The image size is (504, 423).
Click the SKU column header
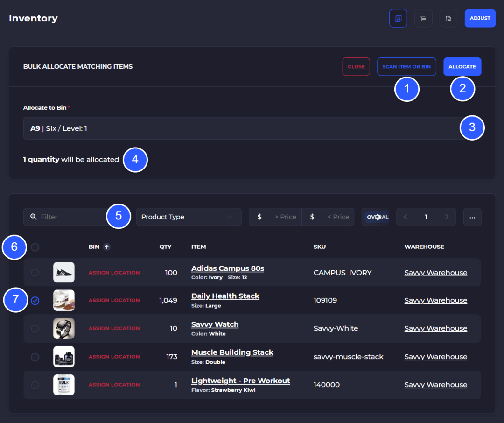(x=320, y=247)
